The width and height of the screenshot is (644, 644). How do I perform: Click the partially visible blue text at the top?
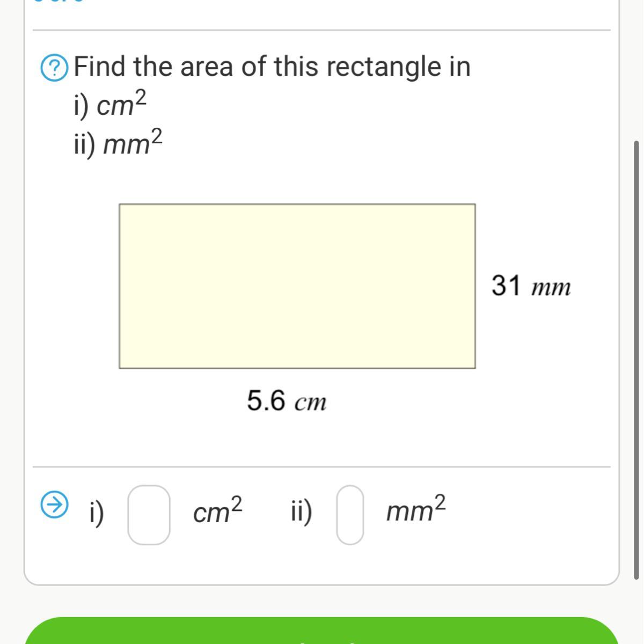[x=59, y=2]
